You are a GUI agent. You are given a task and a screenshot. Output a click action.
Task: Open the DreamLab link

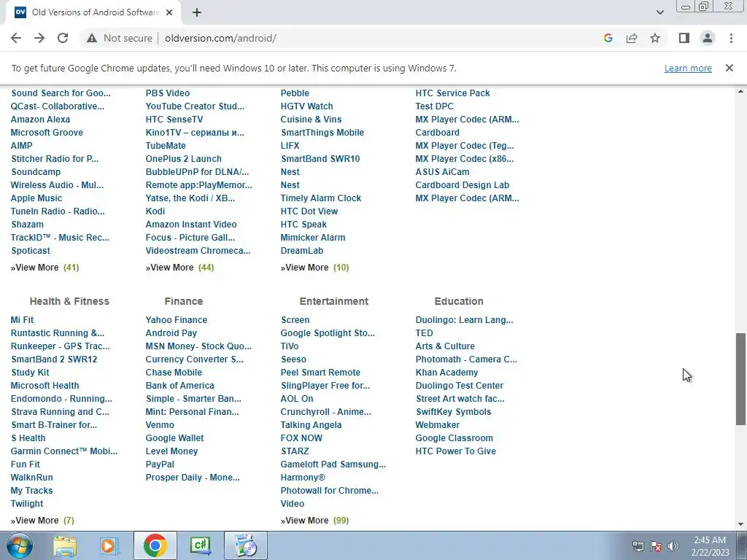(301, 251)
